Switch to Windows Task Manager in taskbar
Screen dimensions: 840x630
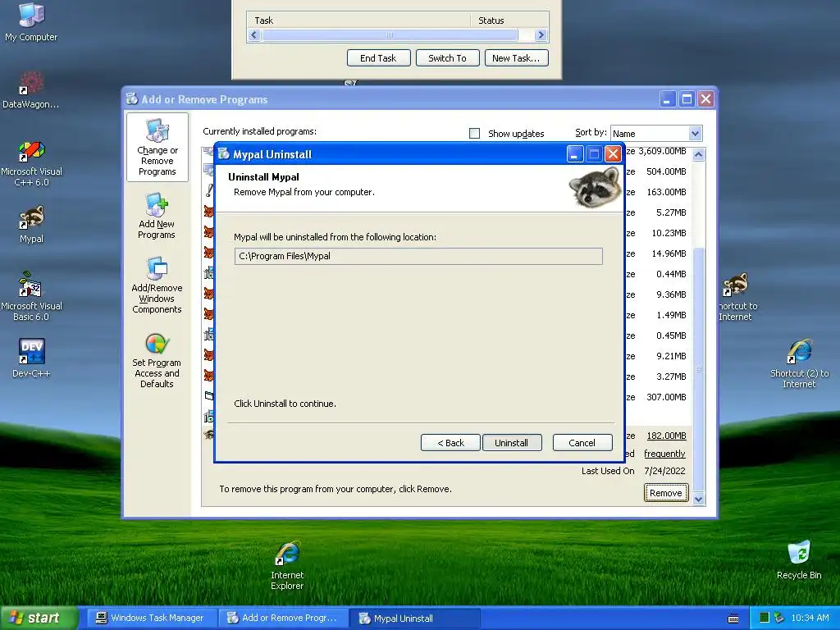click(x=151, y=618)
